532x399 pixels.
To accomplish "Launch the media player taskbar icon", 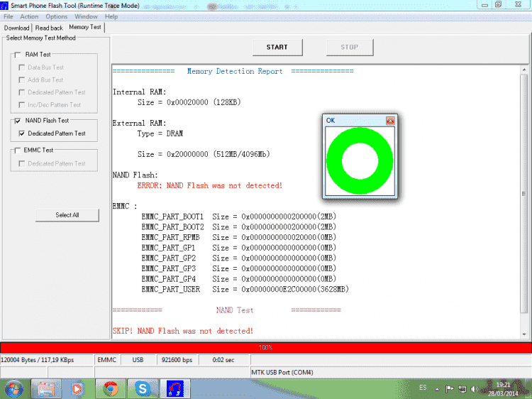I will pos(77,389).
